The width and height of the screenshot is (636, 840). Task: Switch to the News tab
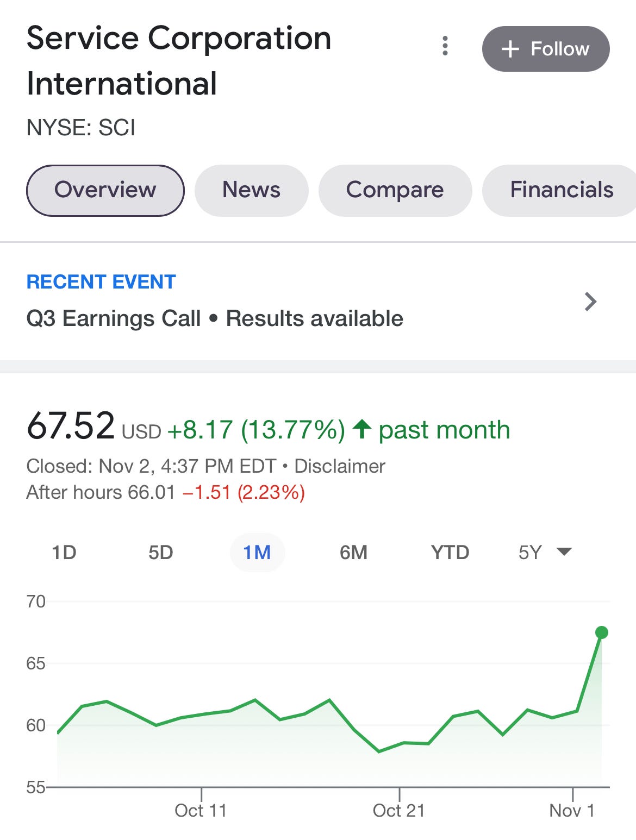tap(251, 190)
